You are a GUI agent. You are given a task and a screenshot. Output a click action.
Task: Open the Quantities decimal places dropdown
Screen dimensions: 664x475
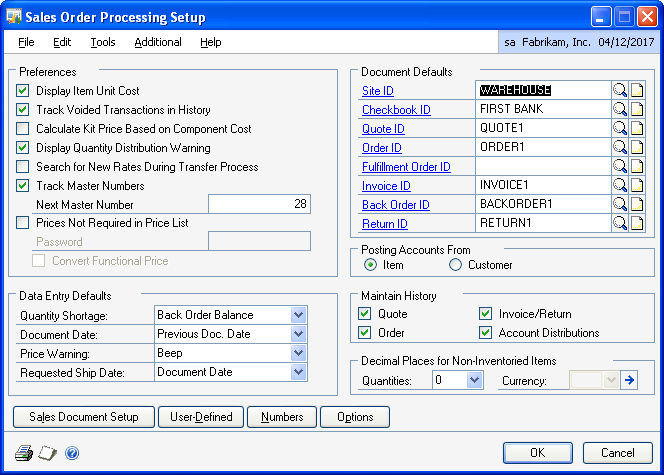click(475, 380)
